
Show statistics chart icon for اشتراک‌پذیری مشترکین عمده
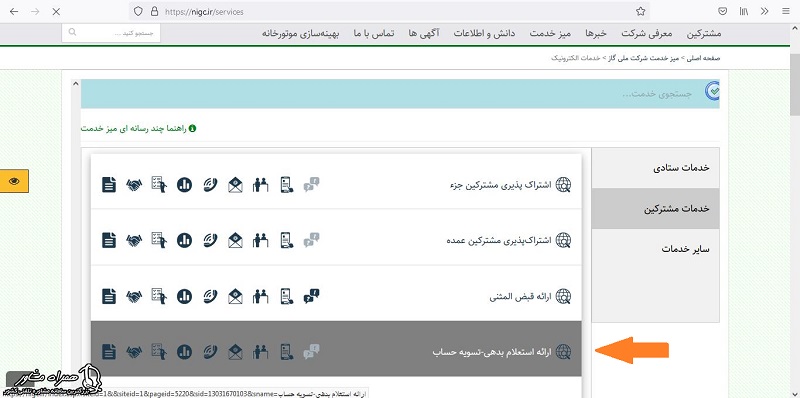click(184, 240)
